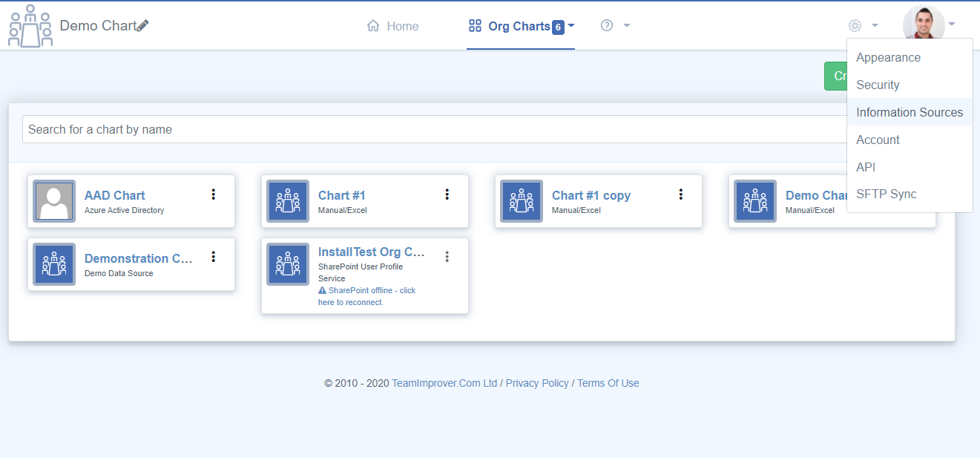The image size is (980, 458).
Task: Open three-dot menu for Chart #1
Action: (x=447, y=194)
